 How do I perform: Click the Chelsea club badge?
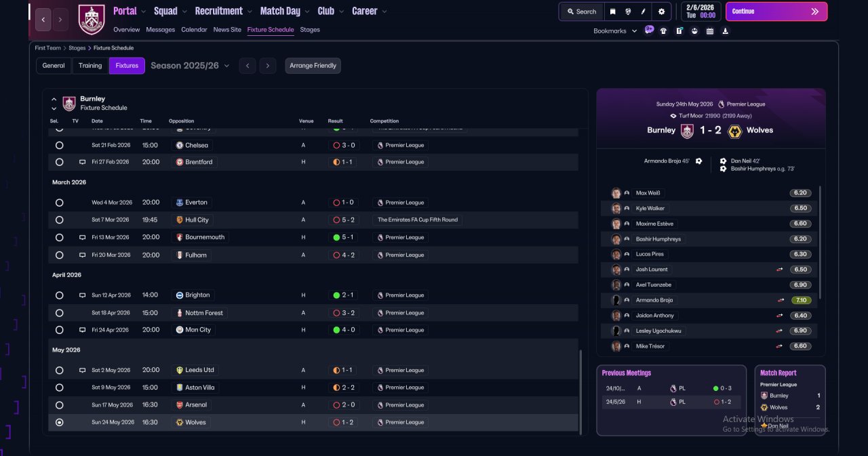click(180, 145)
